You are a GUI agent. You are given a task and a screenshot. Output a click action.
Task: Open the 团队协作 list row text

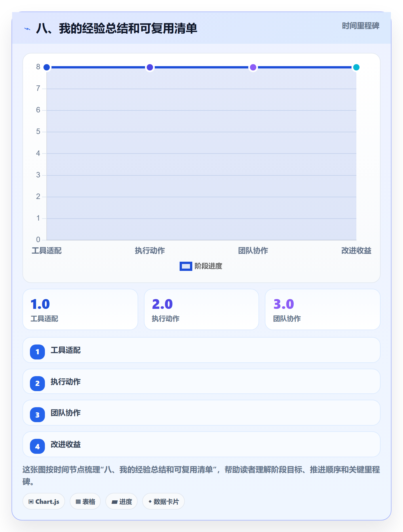(x=66, y=413)
